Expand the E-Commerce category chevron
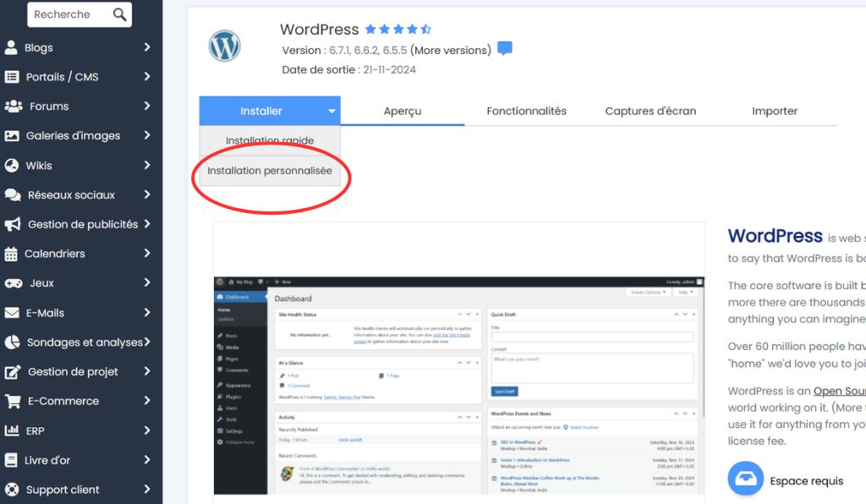The width and height of the screenshot is (866, 504). point(147,401)
